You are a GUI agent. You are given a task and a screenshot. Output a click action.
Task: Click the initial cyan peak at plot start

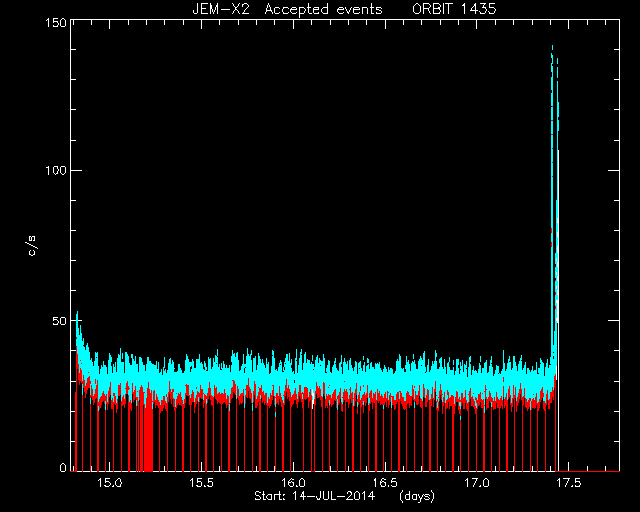coord(77,316)
